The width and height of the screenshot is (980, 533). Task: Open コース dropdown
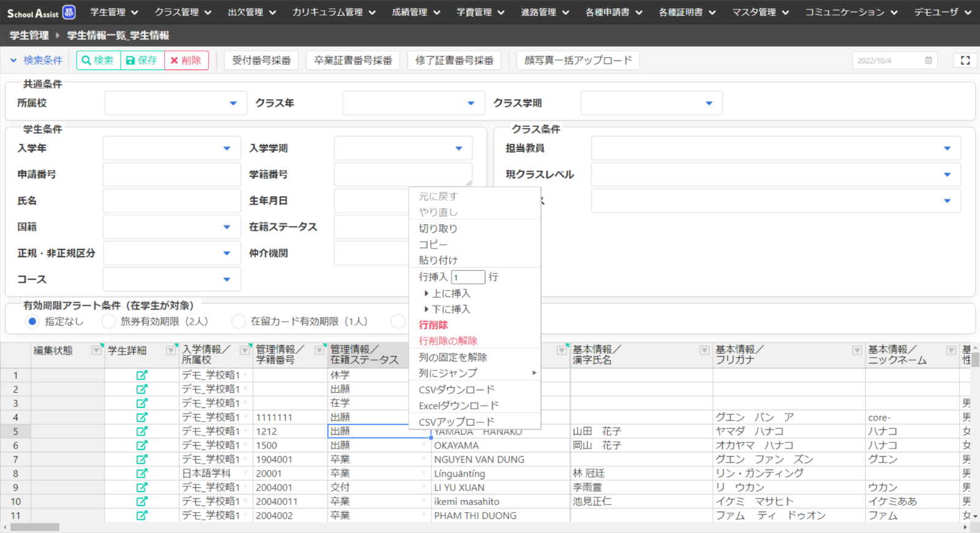pos(171,279)
